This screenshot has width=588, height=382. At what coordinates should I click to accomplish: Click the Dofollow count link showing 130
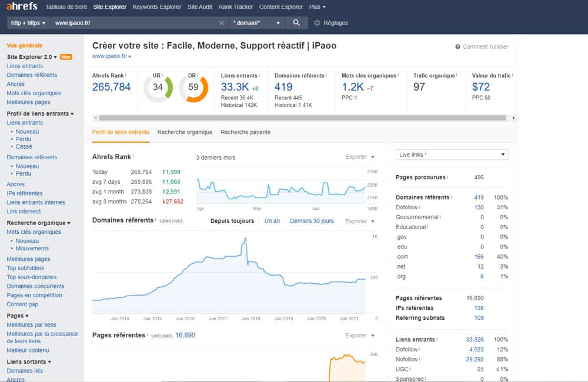pos(479,207)
